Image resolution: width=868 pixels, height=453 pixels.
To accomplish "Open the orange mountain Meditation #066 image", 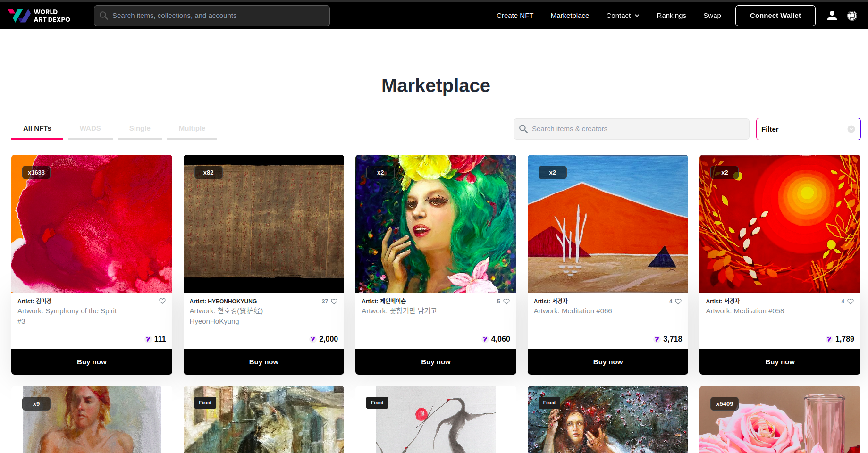I will pos(608,224).
